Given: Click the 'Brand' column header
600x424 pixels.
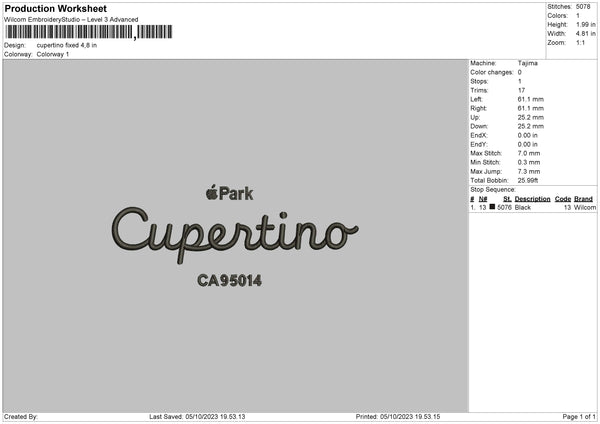Looking at the screenshot, I should 584,199.
